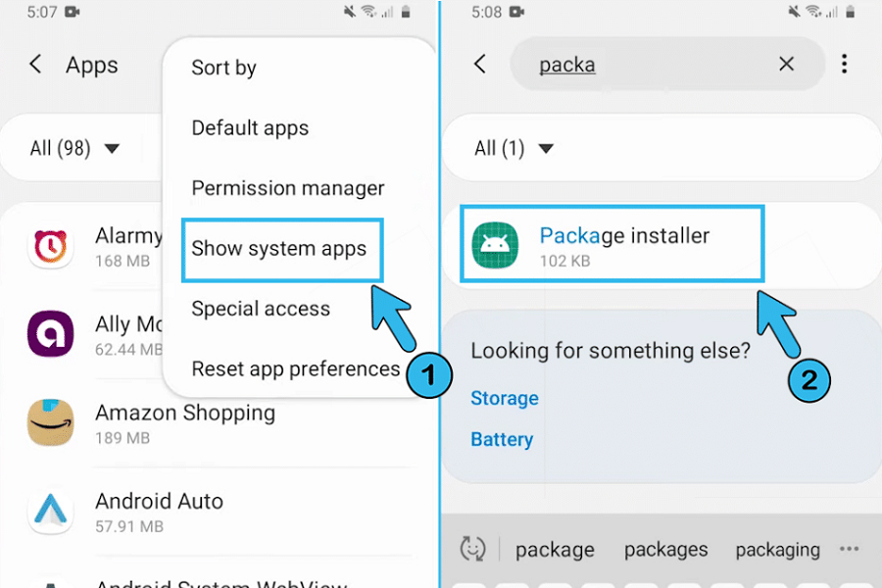Tap the Package installer Android icon
Screen dimensions: 882x588
point(496,246)
